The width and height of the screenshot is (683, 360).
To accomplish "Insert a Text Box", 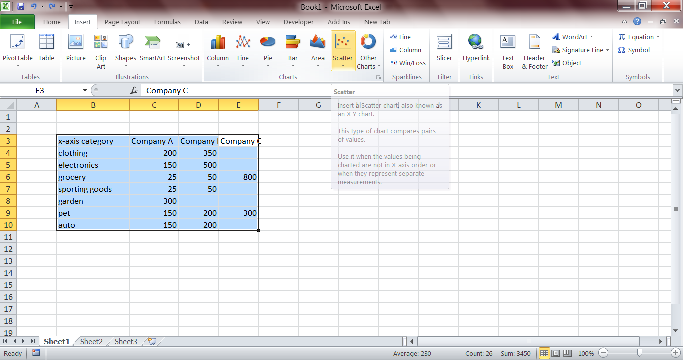I will tap(507, 51).
